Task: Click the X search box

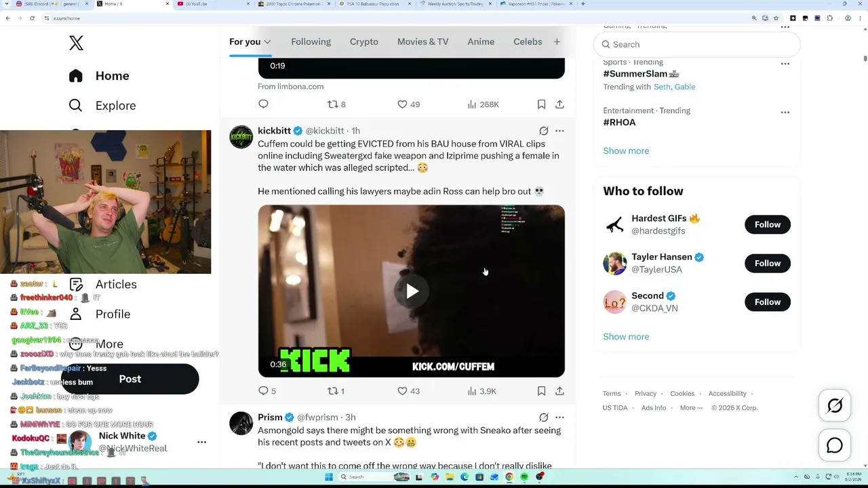Action: [697, 45]
